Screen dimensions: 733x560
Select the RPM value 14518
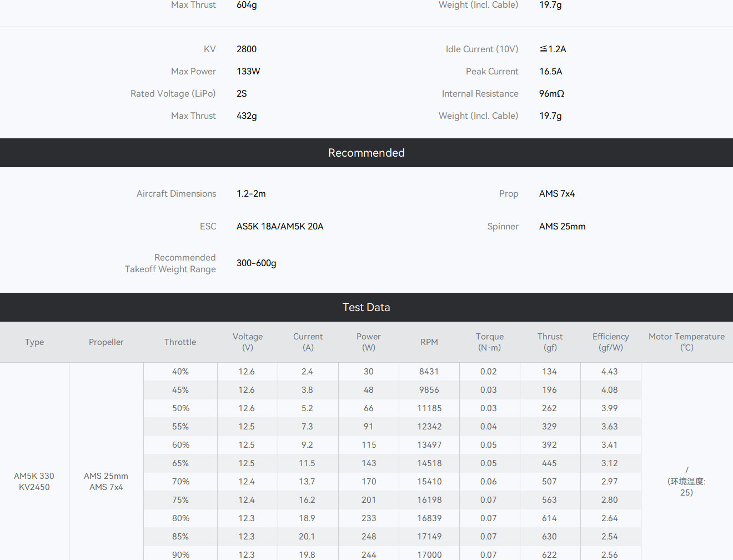[429, 463]
